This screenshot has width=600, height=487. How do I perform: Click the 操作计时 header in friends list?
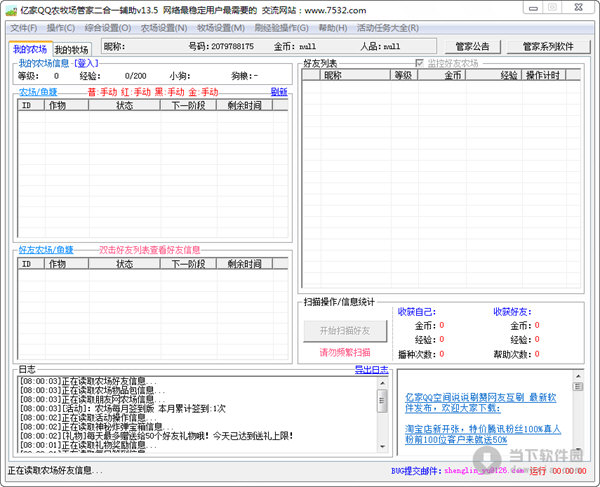coord(543,75)
